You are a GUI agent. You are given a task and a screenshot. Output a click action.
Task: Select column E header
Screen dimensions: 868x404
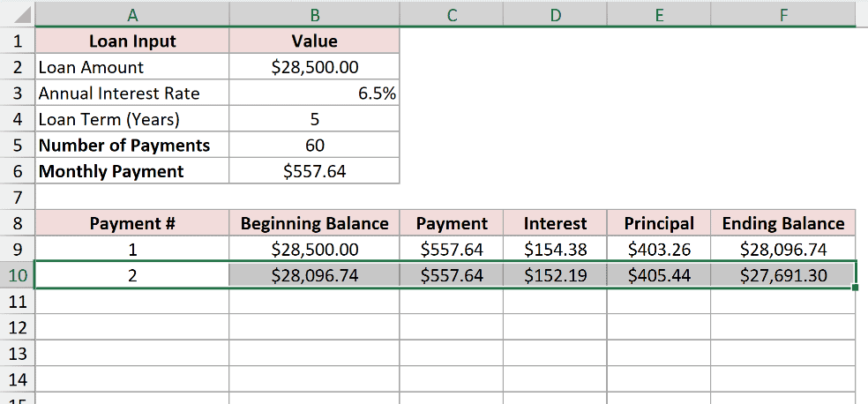(659, 15)
